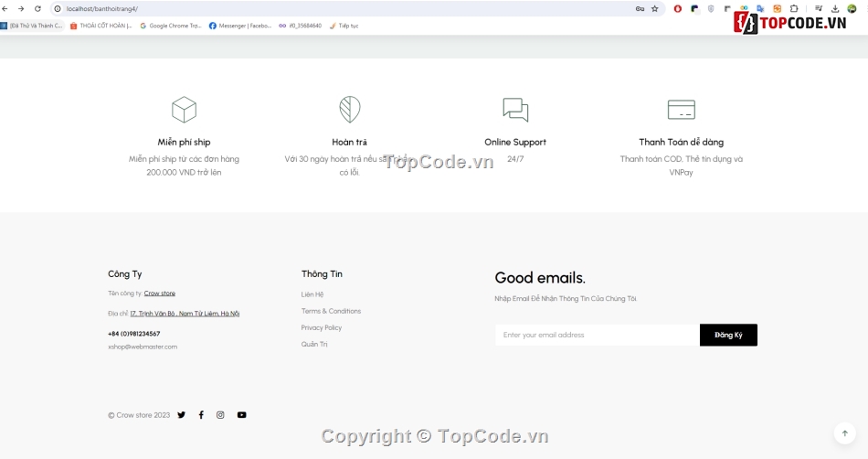Click the phone number +84 (0)981234567

tap(134, 334)
